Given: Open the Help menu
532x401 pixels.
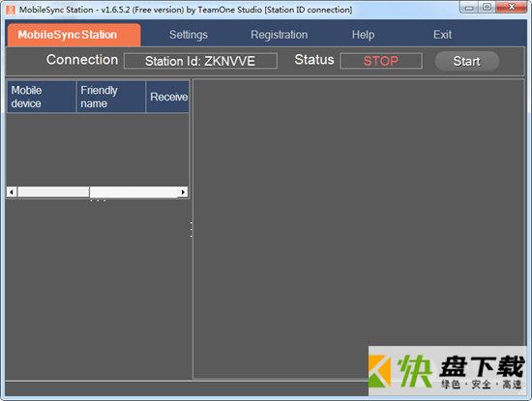Looking at the screenshot, I should 363,35.
